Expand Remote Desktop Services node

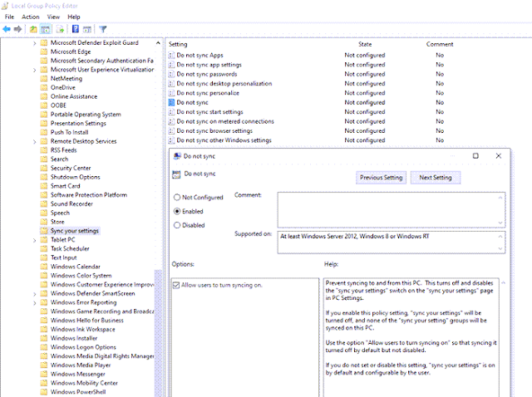pyautogui.click(x=35, y=142)
